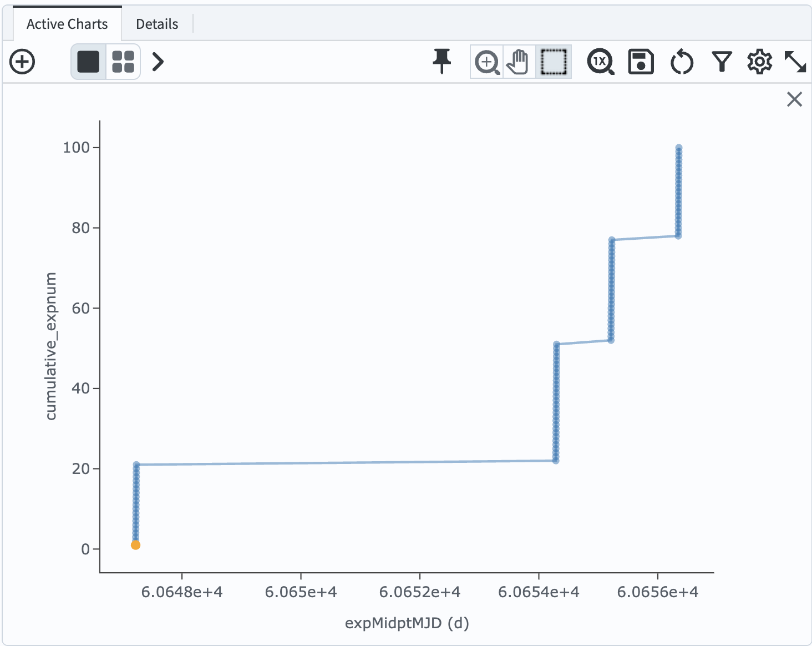The width and height of the screenshot is (812, 646).
Task: Switch to the Details tab
Action: pyautogui.click(x=157, y=24)
